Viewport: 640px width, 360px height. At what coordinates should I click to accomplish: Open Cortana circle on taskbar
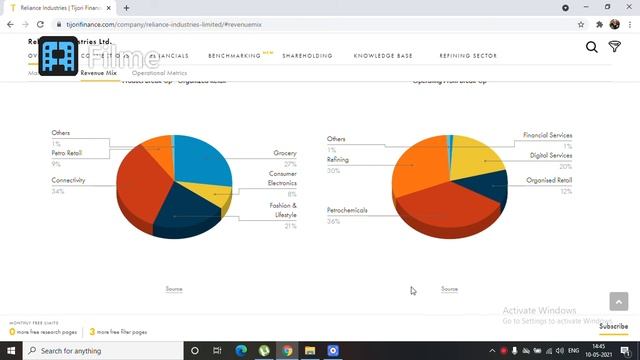195,351
